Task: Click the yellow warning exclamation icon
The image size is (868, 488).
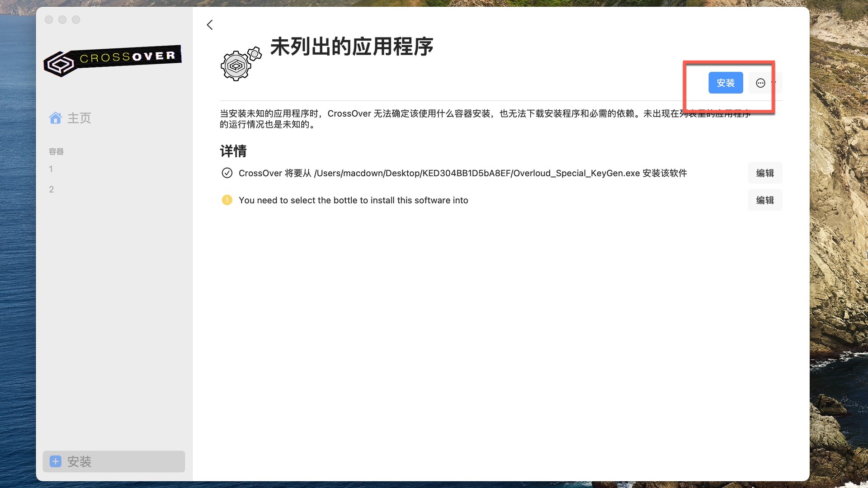Action: 227,200
